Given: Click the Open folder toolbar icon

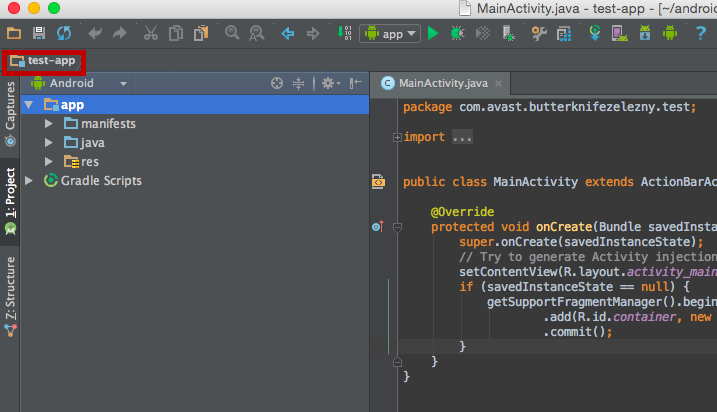Looking at the screenshot, I should point(14,33).
